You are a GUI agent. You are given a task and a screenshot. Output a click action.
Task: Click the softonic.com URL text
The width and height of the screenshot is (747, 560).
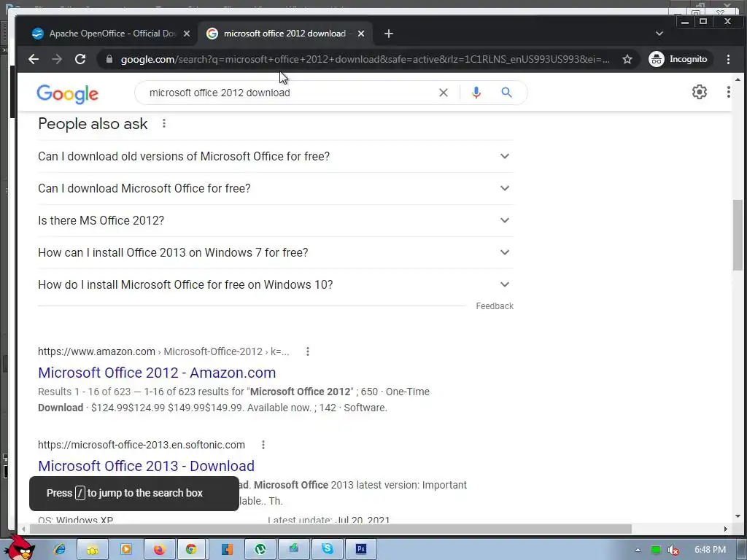(x=142, y=445)
